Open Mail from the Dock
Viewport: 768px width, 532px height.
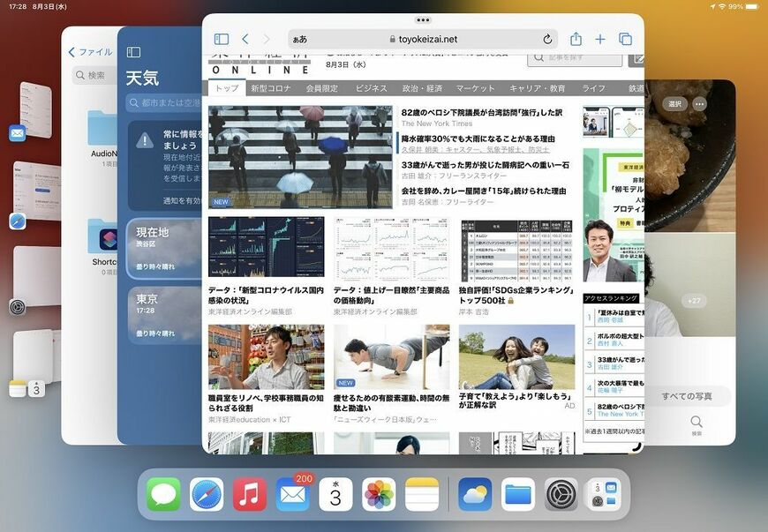[293, 494]
